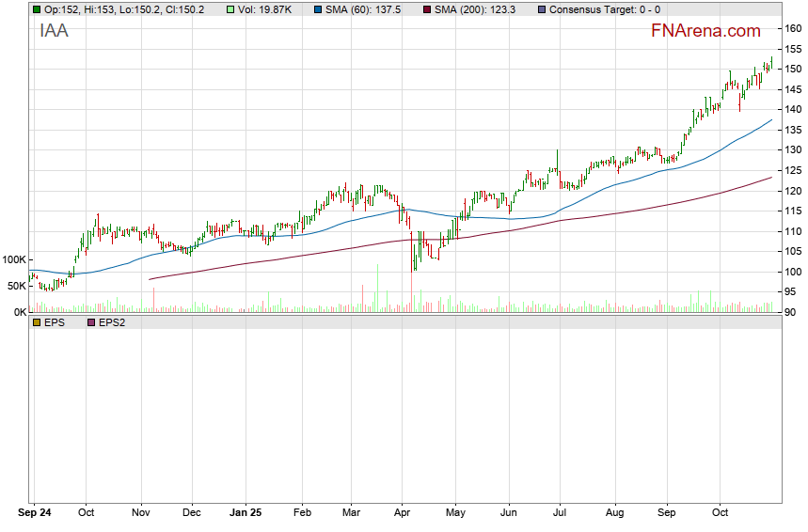Image resolution: width=808 pixels, height=532 pixels.
Task: Click the gold EPS legend square
Action: click(x=36, y=322)
